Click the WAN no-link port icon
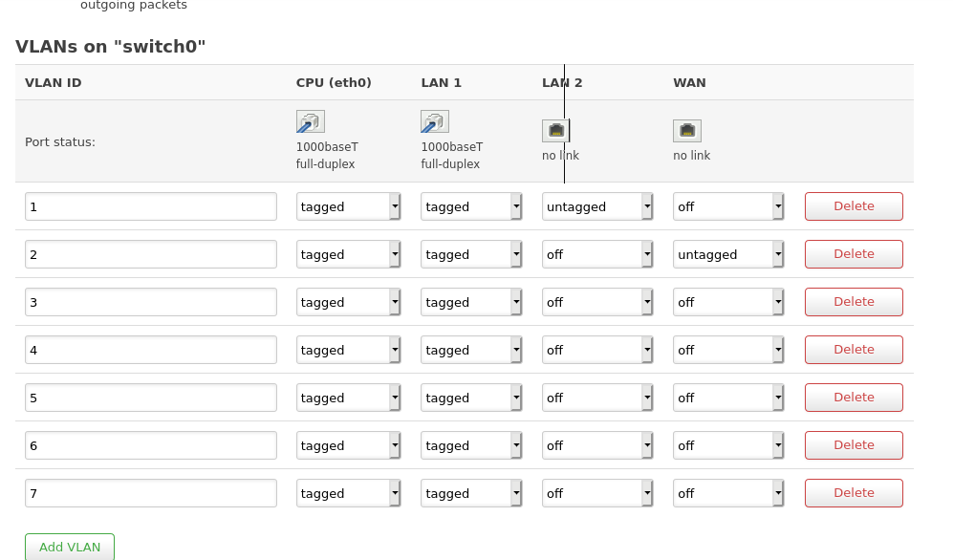 tap(686, 130)
